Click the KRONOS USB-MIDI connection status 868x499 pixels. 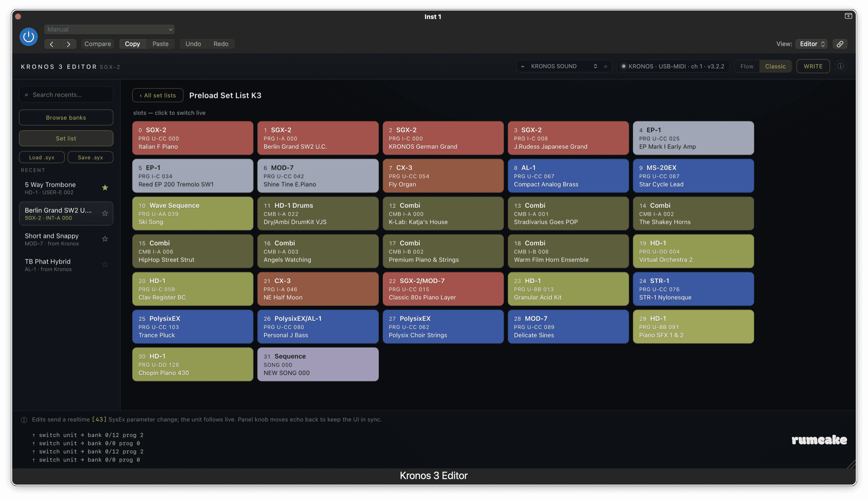(673, 66)
